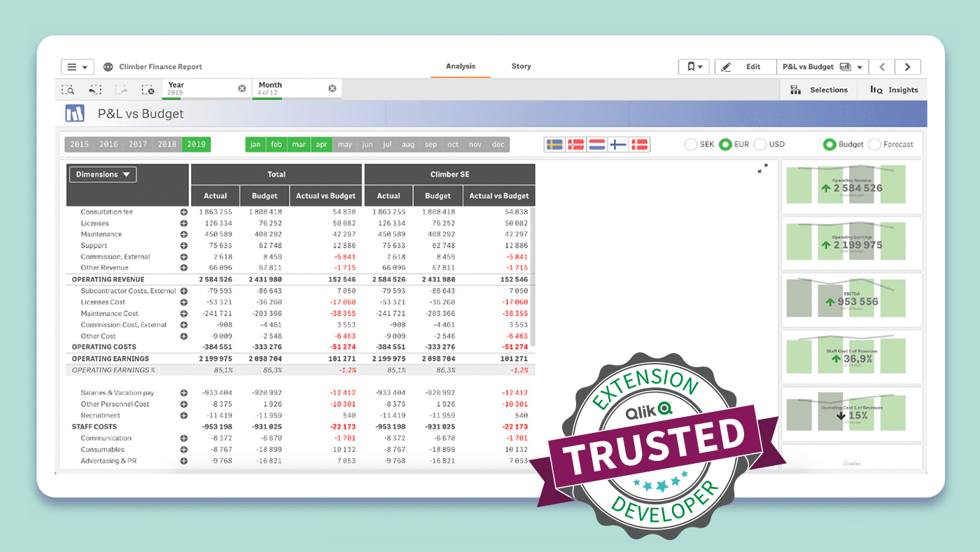Open the Dimensions dropdown
This screenshot has height=552, width=980.
pos(102,174)
